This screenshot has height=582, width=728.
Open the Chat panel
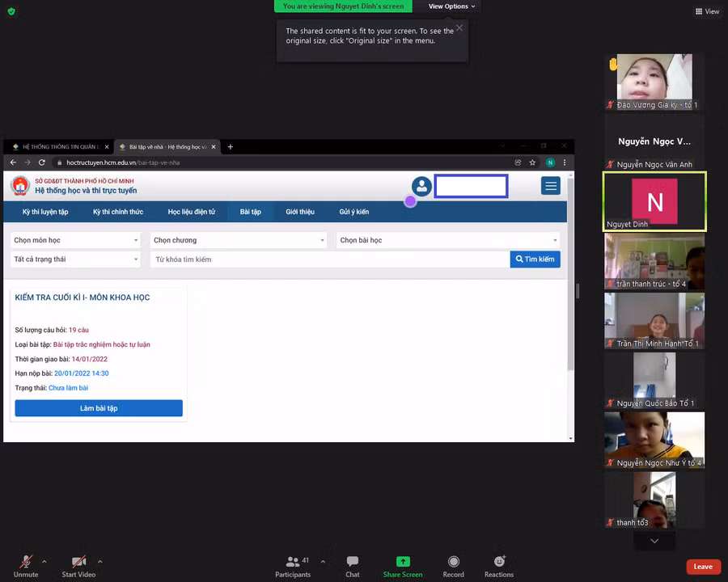pos(353,562)
